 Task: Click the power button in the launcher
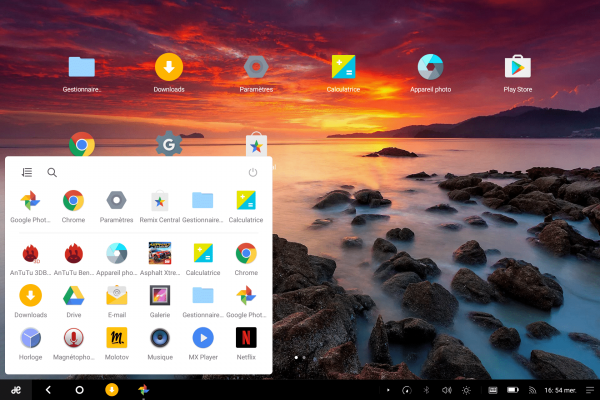coord(253,172)
